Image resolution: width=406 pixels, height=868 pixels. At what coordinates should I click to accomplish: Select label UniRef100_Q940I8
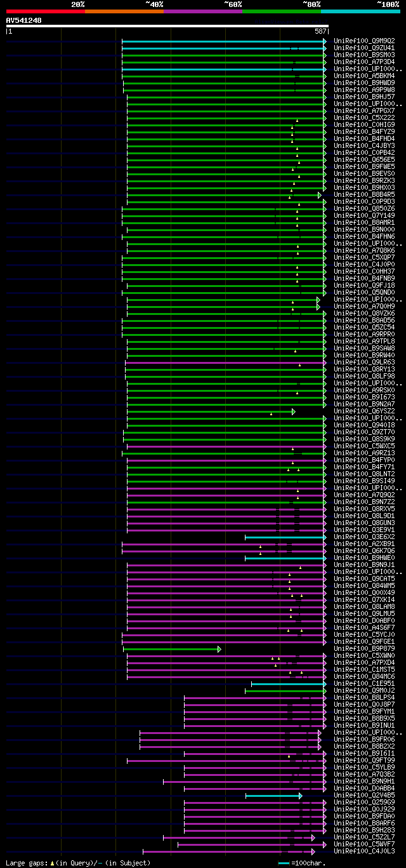pyautogui.click(x=364, y=425)
